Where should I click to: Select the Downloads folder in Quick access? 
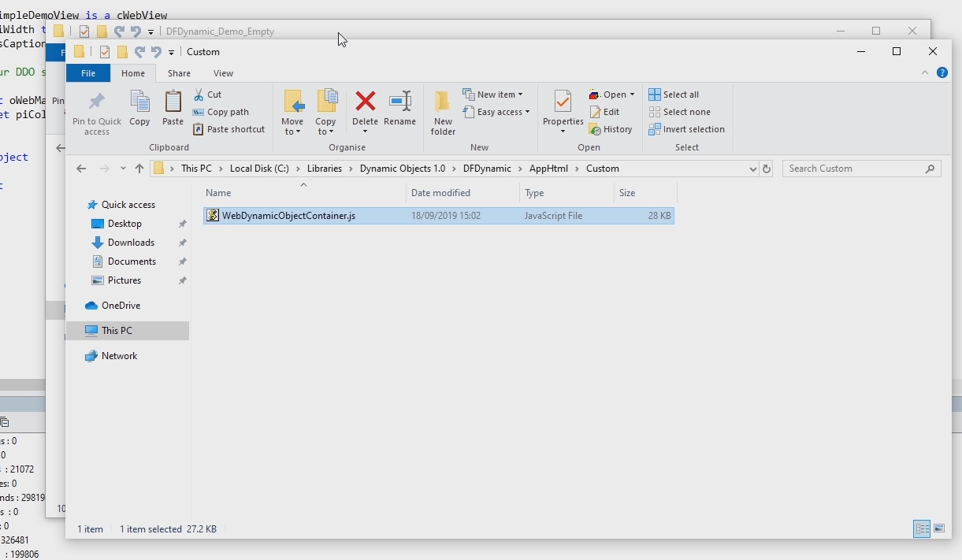point(131,243)
